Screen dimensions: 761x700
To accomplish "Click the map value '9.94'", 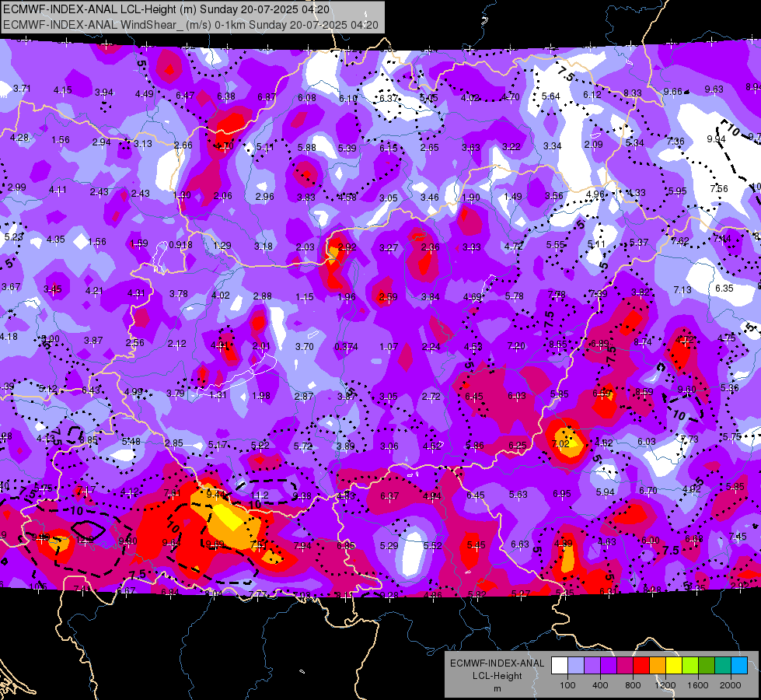I will (x=716, y=139).
